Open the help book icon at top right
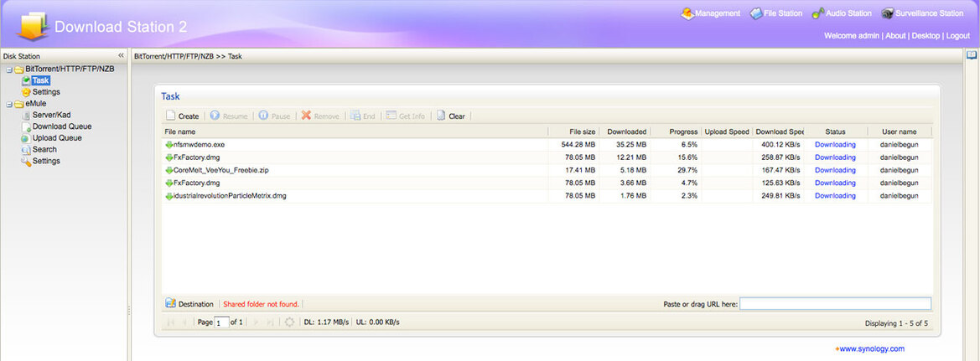This screenshot has width=980, height=361. 972,55
